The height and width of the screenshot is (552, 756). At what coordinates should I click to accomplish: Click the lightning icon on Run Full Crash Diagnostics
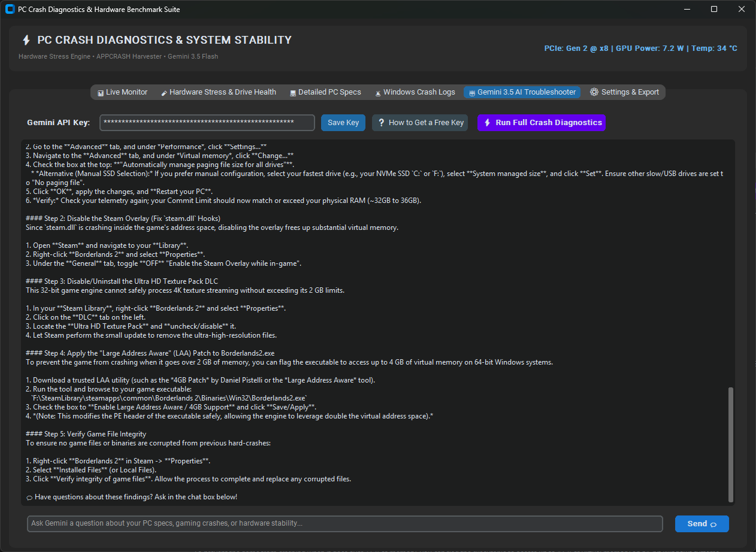click(487, 122)
